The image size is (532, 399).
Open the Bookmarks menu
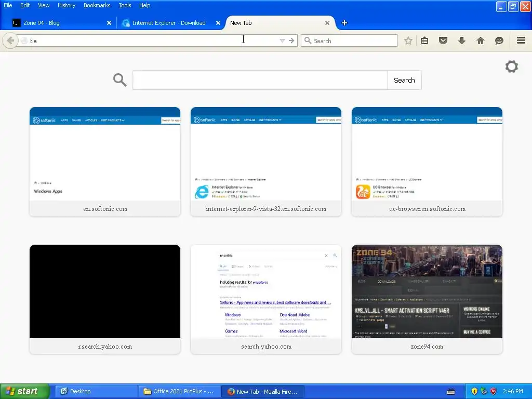click(97, 5)
